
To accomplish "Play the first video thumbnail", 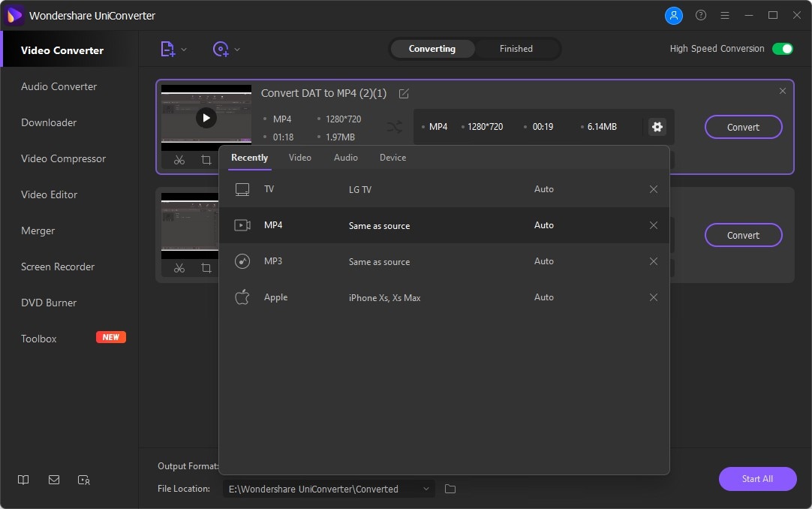I will tap(206, 118).
